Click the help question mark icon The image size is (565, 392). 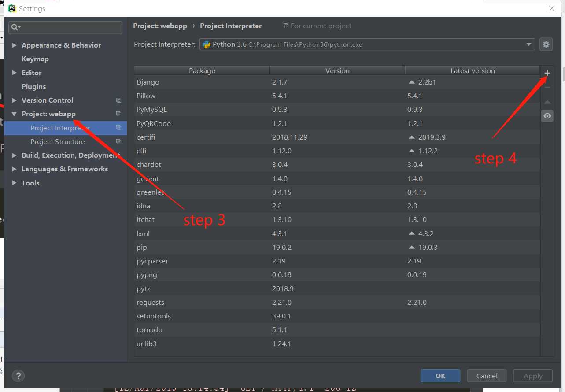click(x=18, y=376)
